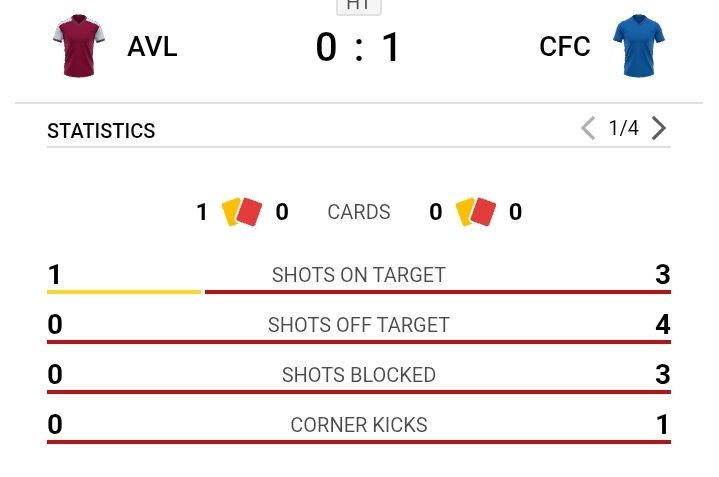
Task: Select the HT half-time badge
Action: 358,6
